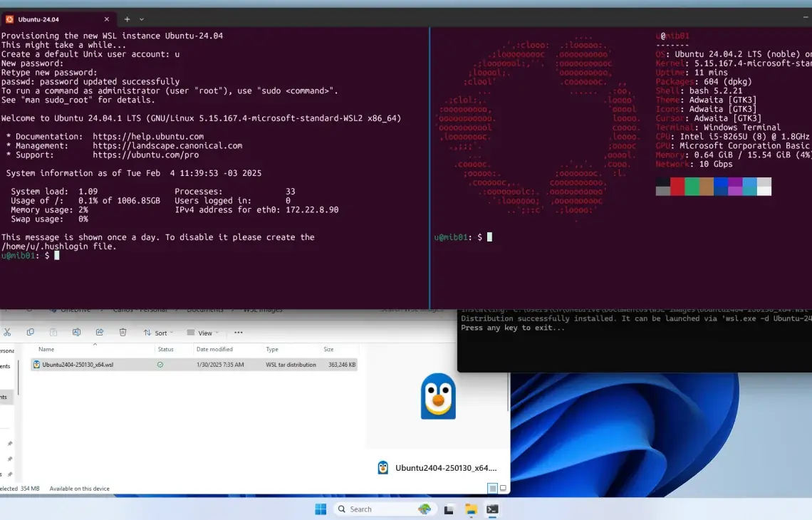Open the Sort dropdown in File Explorer
The width and height of the screenshot is (812, 520).
(158, 333)
